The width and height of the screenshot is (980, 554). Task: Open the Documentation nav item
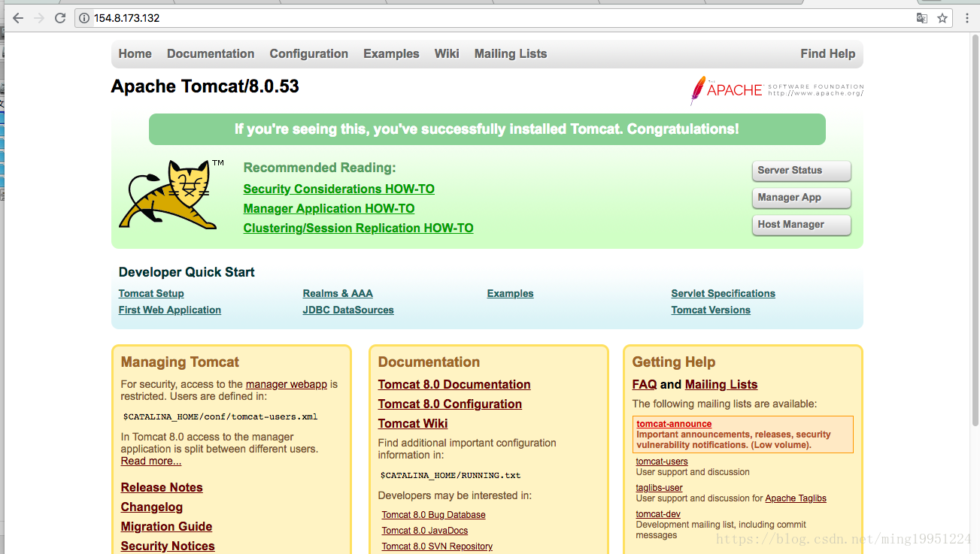click(211, 54)
